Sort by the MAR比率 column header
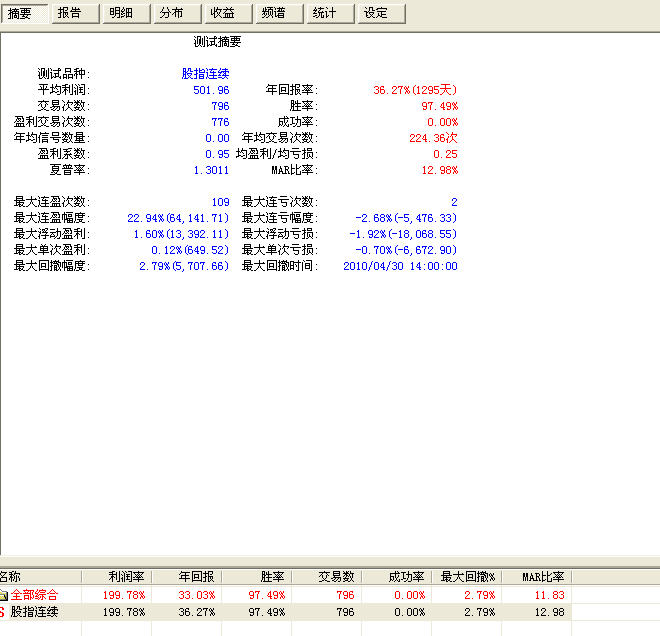 coord(537,577)
